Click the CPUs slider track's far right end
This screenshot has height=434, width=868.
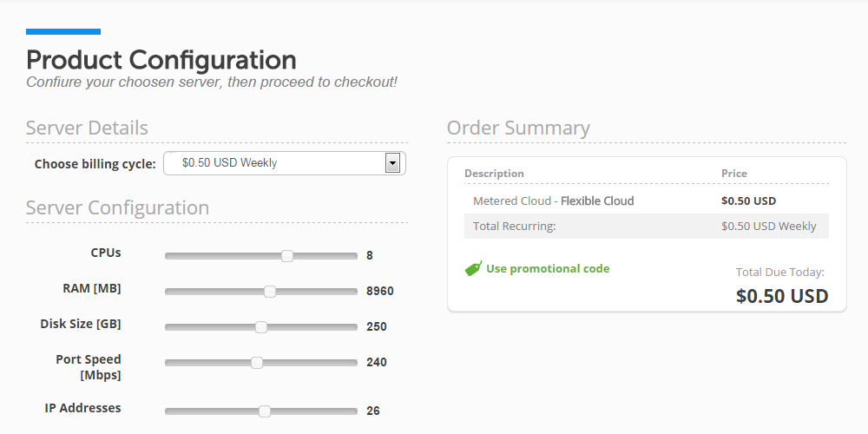[354, 256]
